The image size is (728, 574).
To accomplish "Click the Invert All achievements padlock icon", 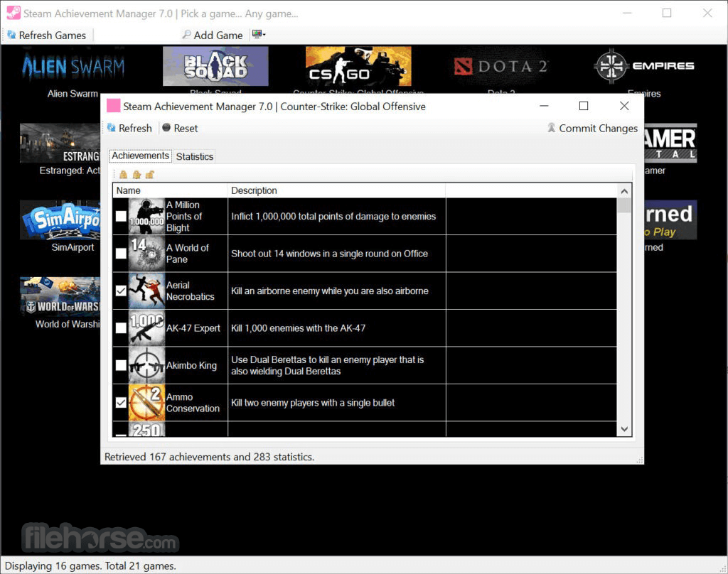I will tap(136, 175).
